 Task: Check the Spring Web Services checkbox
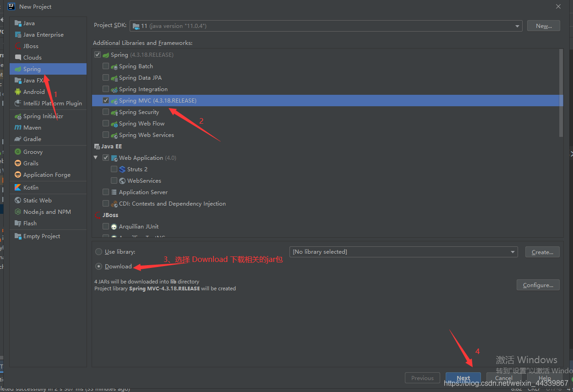pyautogui.click(x=106, y=135)
